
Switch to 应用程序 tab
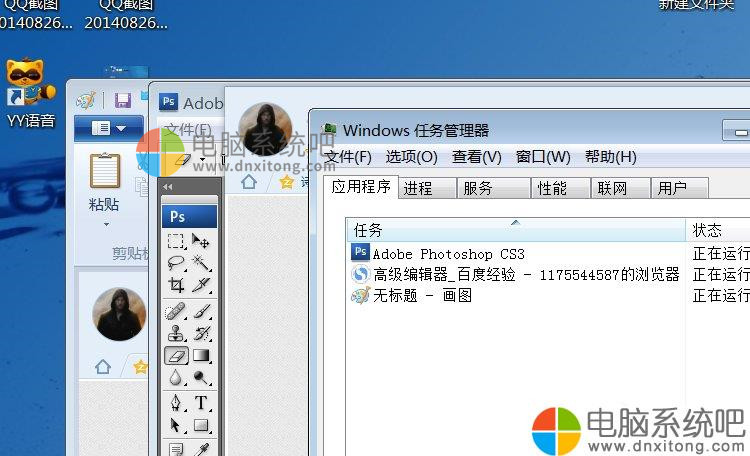tap(361, 187)
